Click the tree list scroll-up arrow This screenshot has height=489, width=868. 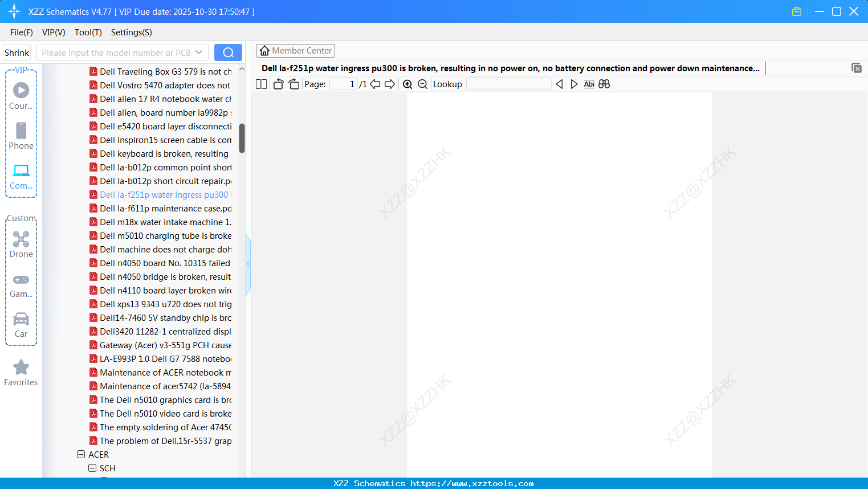[x=242, y=69]
